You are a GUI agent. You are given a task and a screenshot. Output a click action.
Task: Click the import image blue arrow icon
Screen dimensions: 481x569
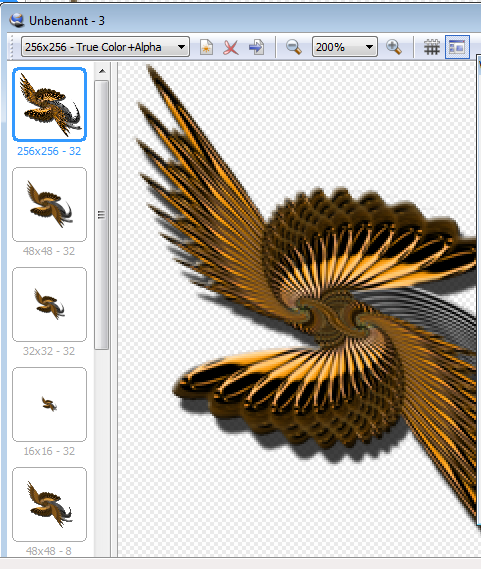pos(256,47)
